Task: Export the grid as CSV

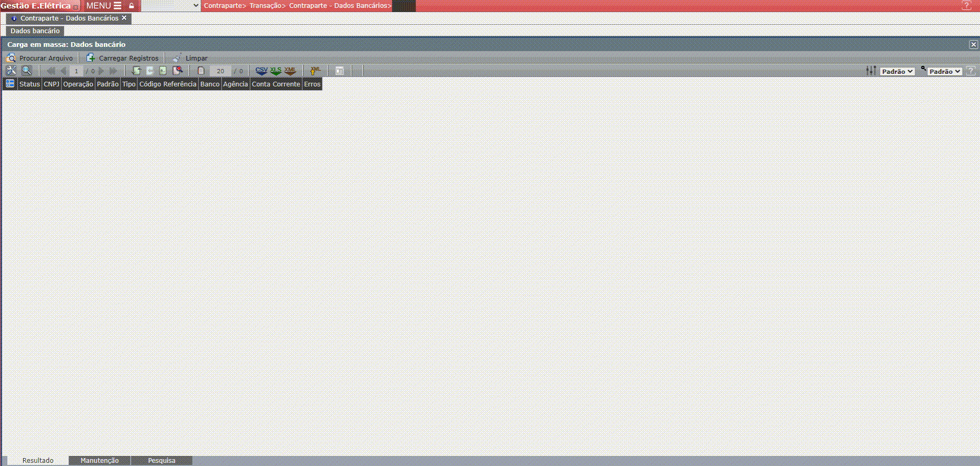Action: click(x=261, y=71)
